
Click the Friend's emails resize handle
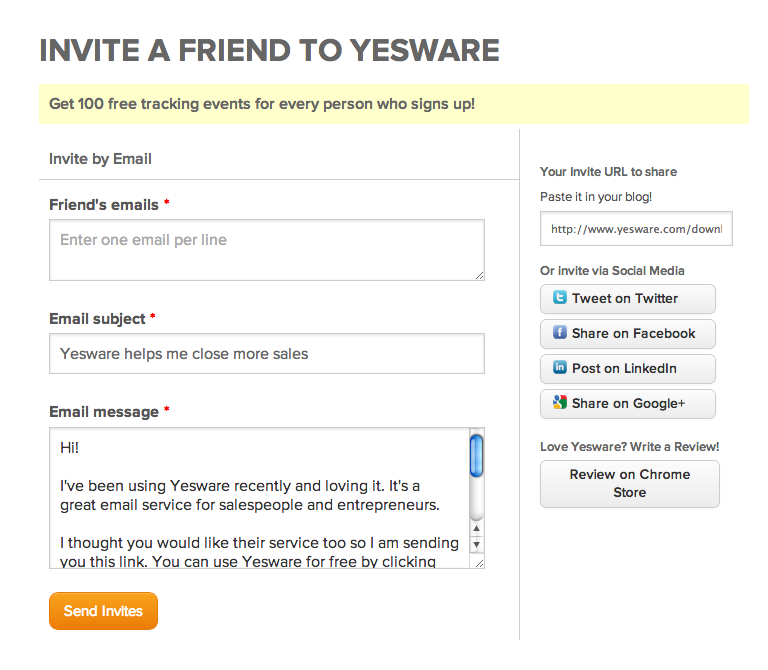click(479, 275)
